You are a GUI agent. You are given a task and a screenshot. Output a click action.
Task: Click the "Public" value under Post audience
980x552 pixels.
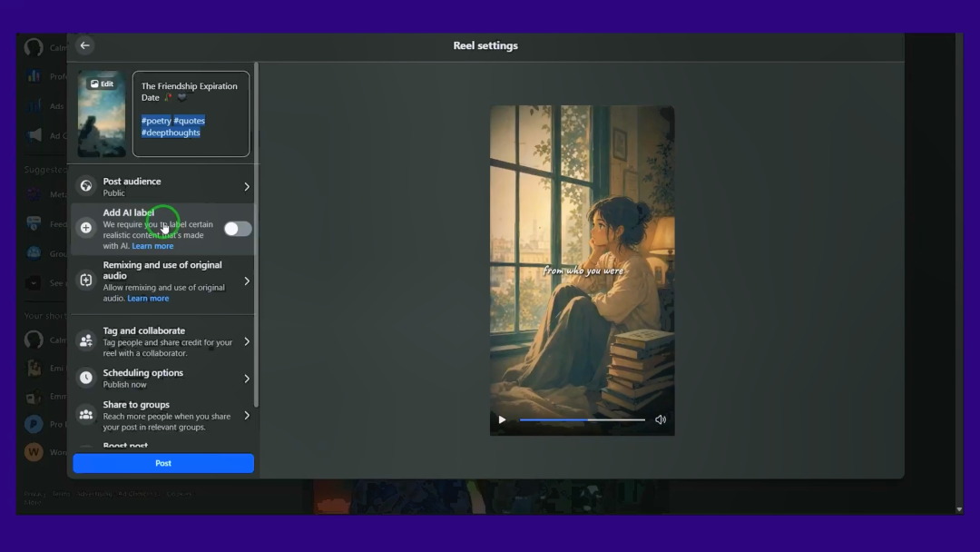pos(113,193)
